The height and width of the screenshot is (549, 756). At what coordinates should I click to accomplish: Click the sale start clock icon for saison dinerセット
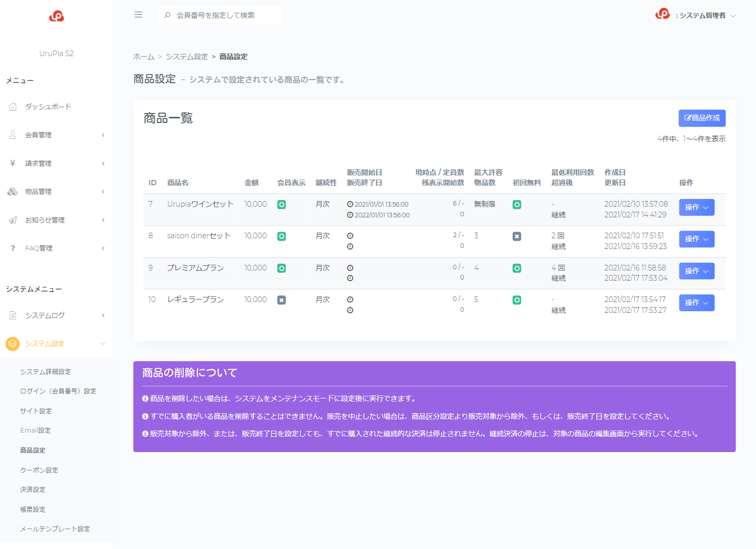[x=350, y=236]
